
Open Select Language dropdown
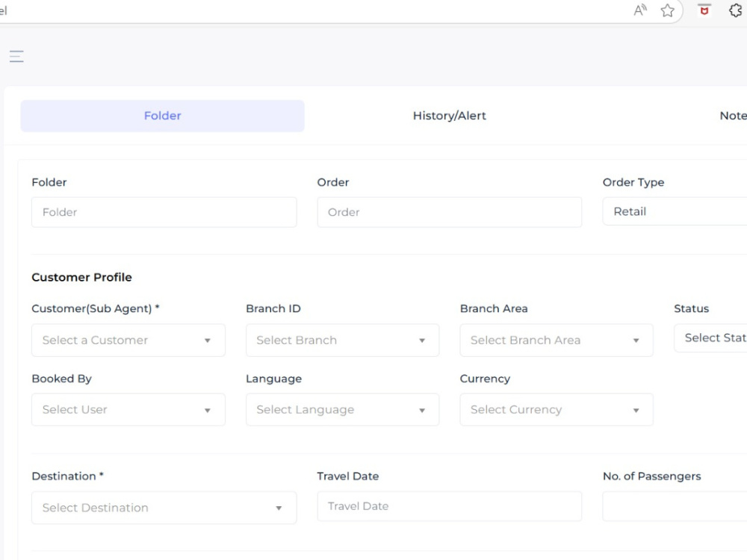[342, 409]
